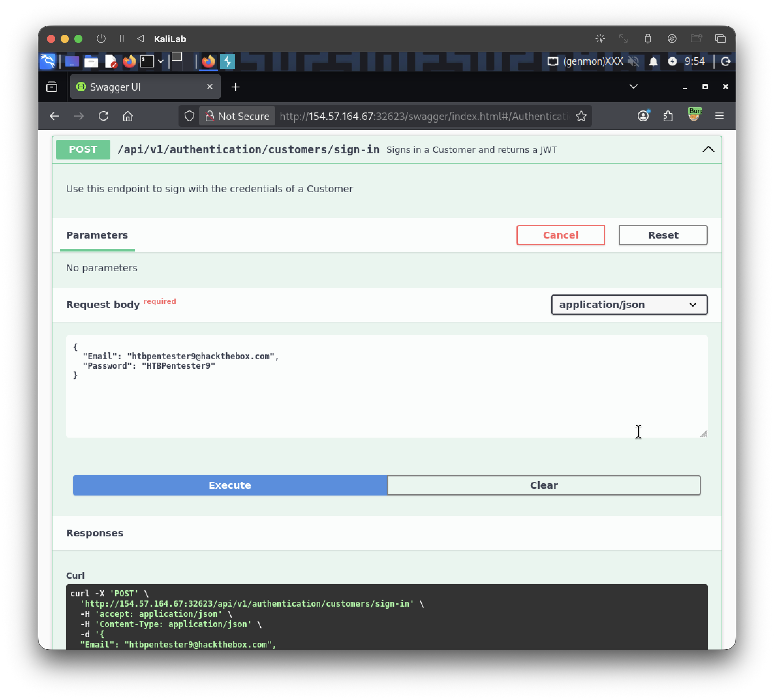Open the lightning bolt app in the Kali panel
774x700 pixels.
pyautogui.click(x=227, y=61)
